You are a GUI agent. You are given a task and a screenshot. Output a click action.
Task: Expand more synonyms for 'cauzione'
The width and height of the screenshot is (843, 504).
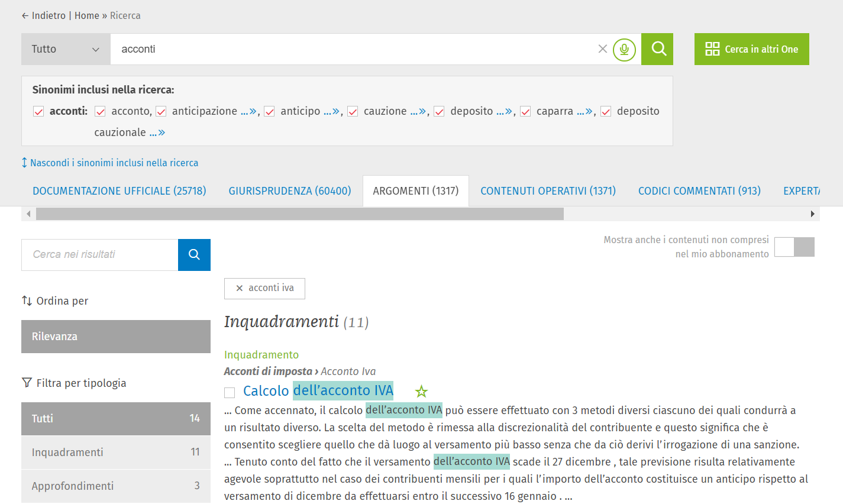pos(418,111)
